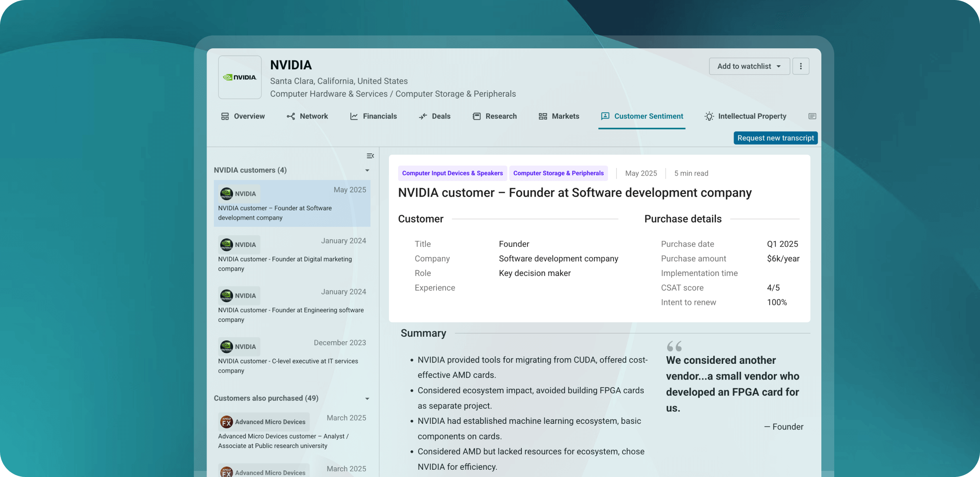Click the Computer Input Devices & Speakers tag
This screenshot has width=980, height=477.
452,173
